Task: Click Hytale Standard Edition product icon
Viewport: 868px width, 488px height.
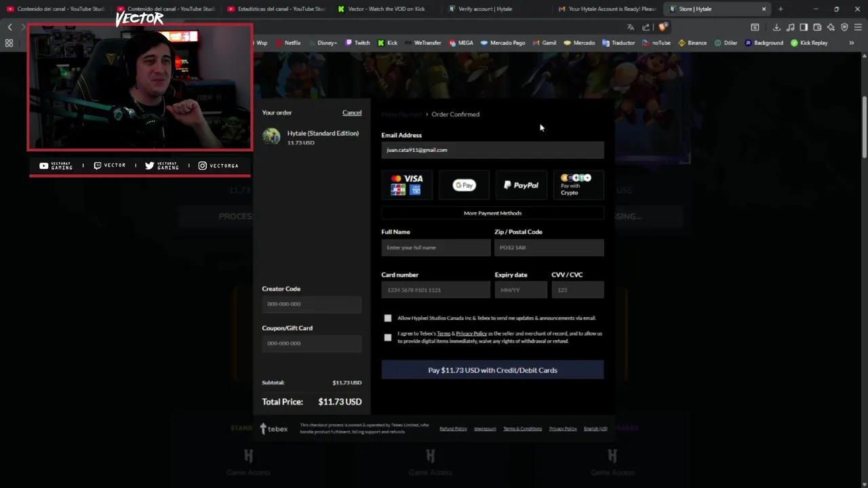Action: (x=271, y=136)
